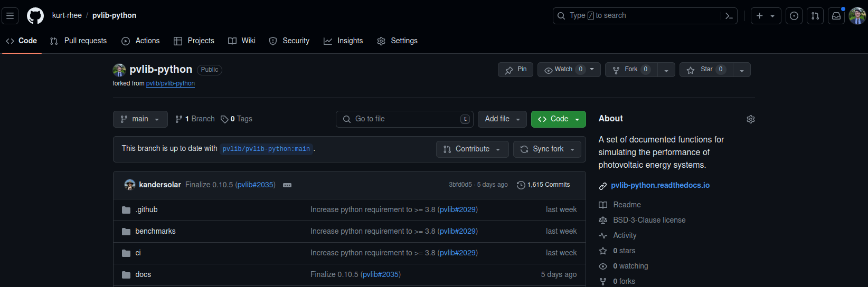
Task: Open the docs folder
Action: (x=143, y=274)
